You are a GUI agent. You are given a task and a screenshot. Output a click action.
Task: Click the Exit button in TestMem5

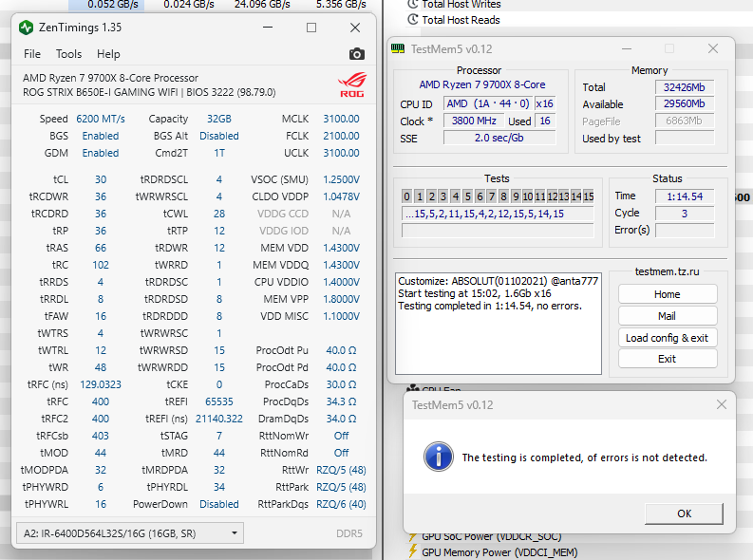click(668, 359)
